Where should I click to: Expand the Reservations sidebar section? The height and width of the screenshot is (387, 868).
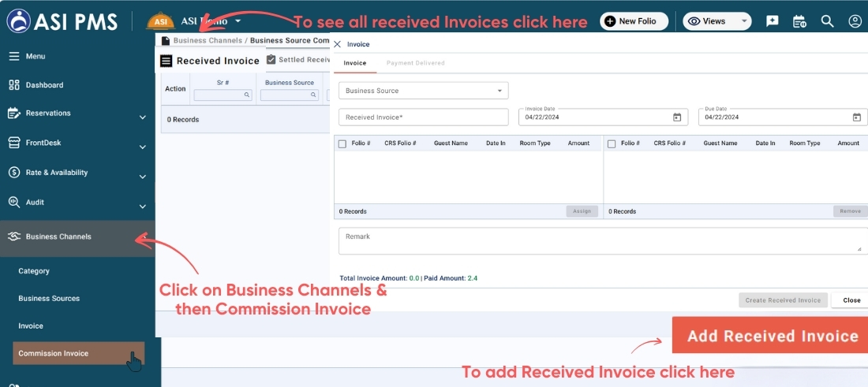click(x=143, y=117)
